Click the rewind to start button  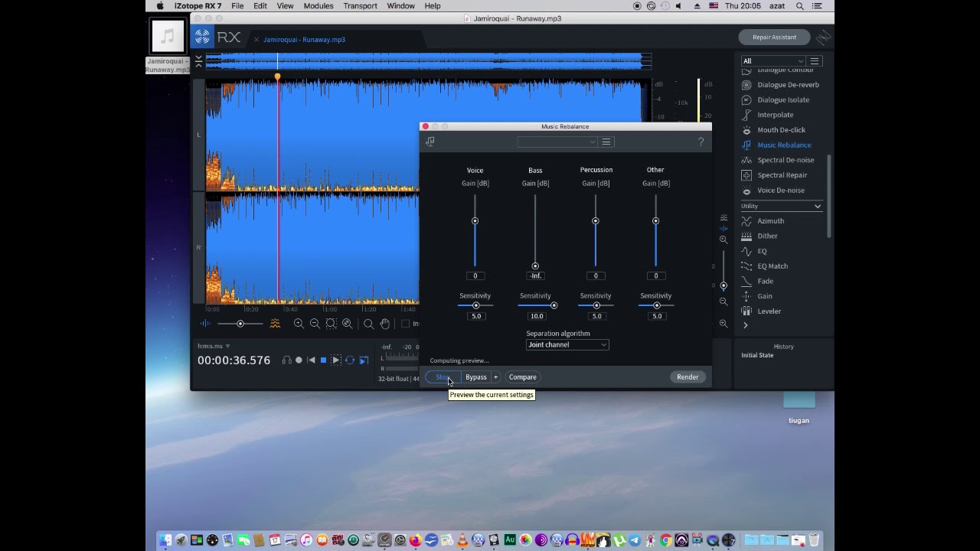point(311,360)
